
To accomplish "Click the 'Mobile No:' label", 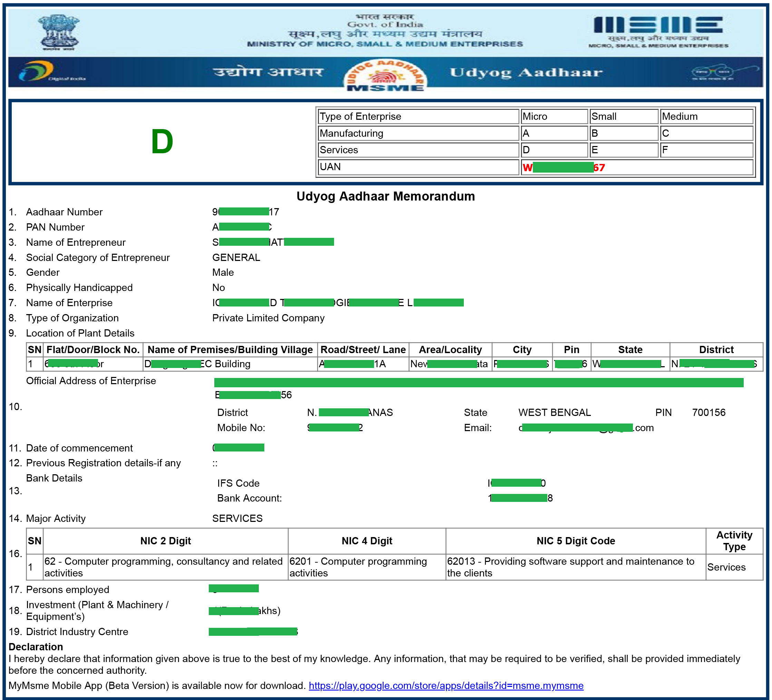I will (x=241, y=427).
